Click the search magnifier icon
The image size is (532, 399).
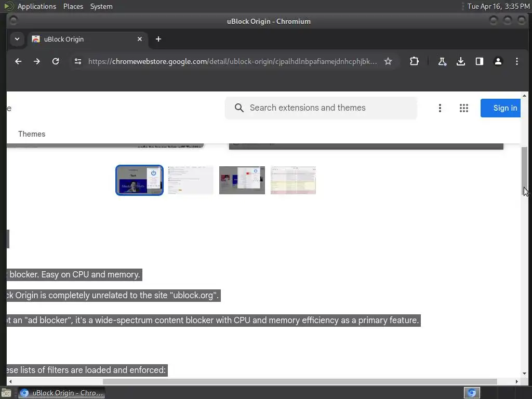coord(239,108)
